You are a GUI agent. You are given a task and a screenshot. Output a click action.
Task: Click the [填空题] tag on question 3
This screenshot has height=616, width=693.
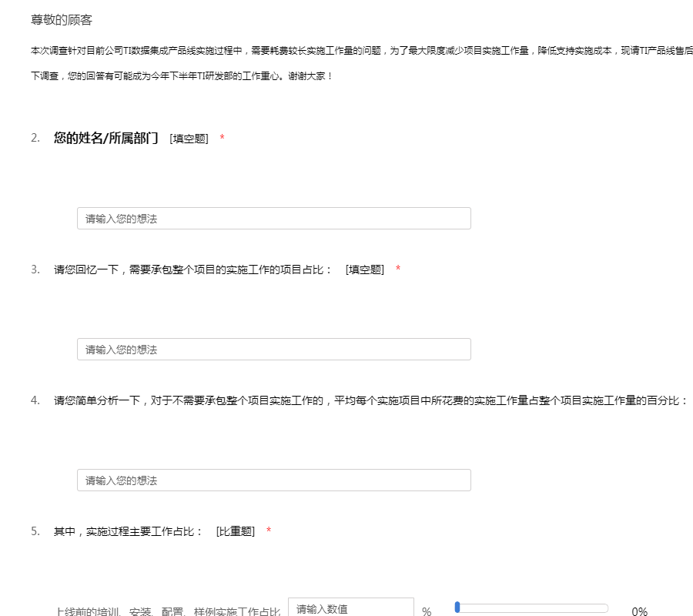(x=364, y=269)
